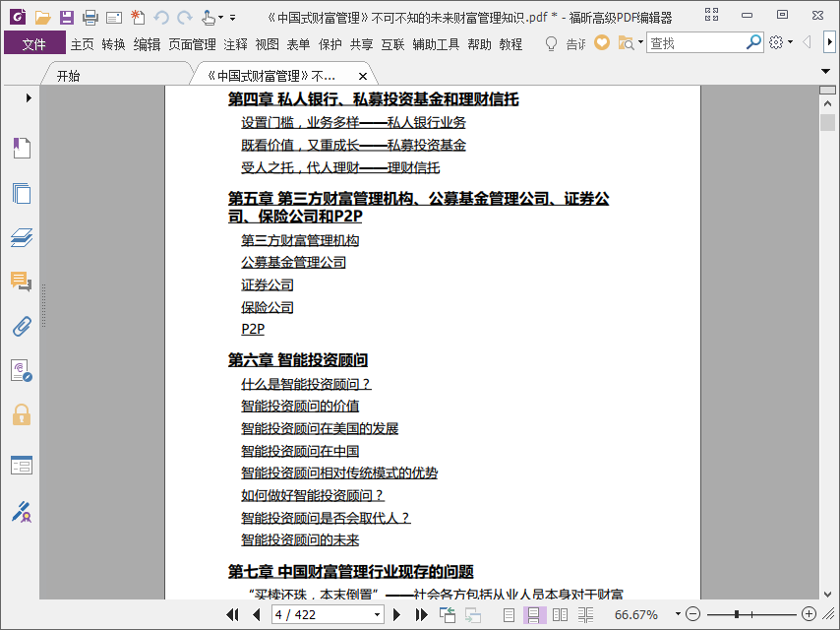Image resolution: width=840 pixels, height=630 pixels.
Task: Open link 设置门槛，业务多样——私人银行业务
Action: click(353, 122)
